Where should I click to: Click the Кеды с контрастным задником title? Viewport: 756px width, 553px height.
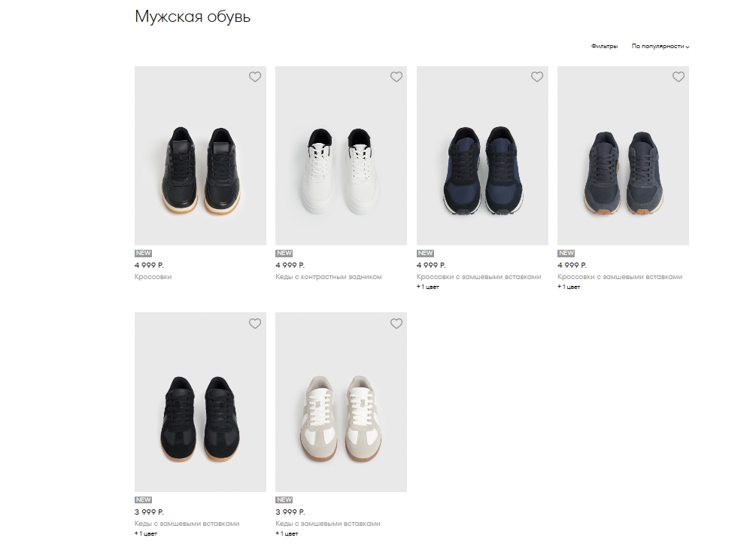click(328, 277)
